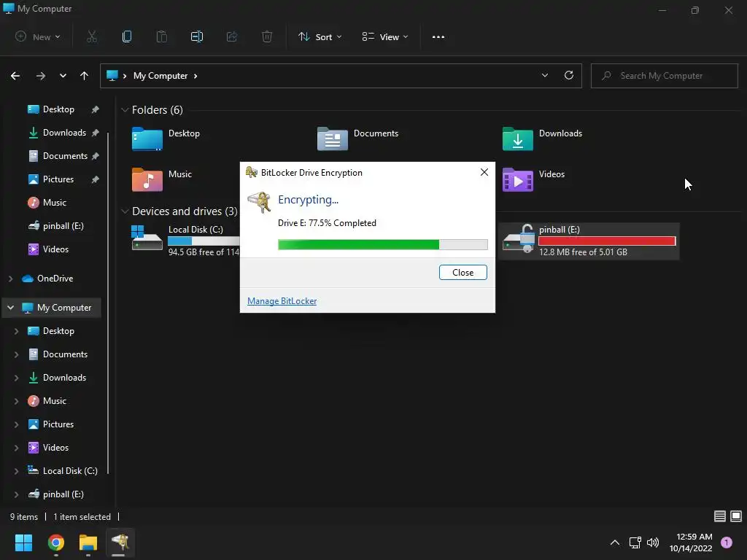Open clock and date in taskbar
The width and height of the screenshot is (747, 560).
(691, 542)
